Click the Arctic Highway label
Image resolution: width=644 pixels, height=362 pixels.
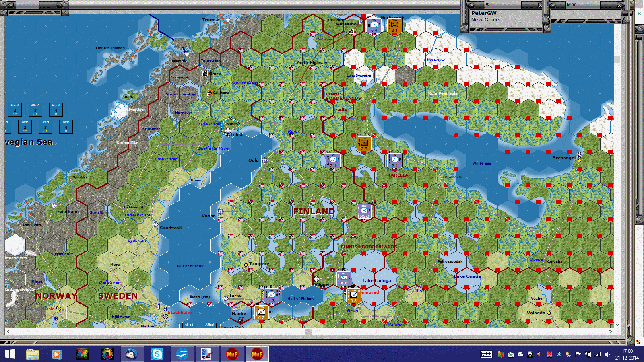pyautogui.click(x=312, y=62)
